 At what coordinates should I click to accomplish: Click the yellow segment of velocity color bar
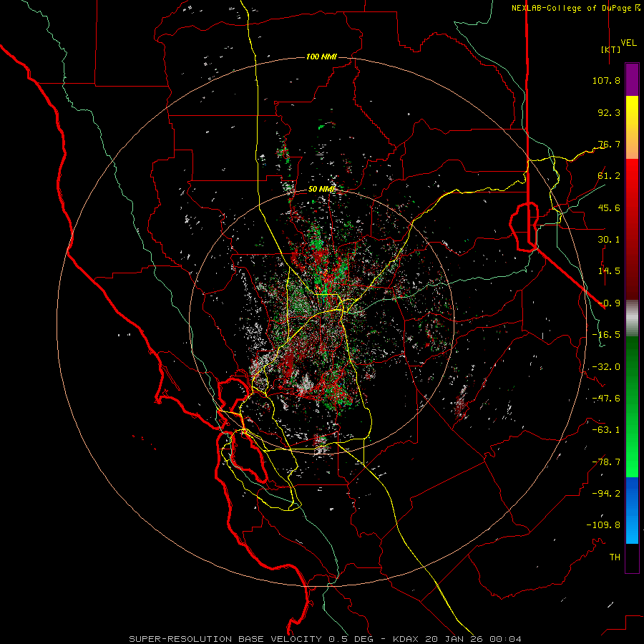point(632,127)
